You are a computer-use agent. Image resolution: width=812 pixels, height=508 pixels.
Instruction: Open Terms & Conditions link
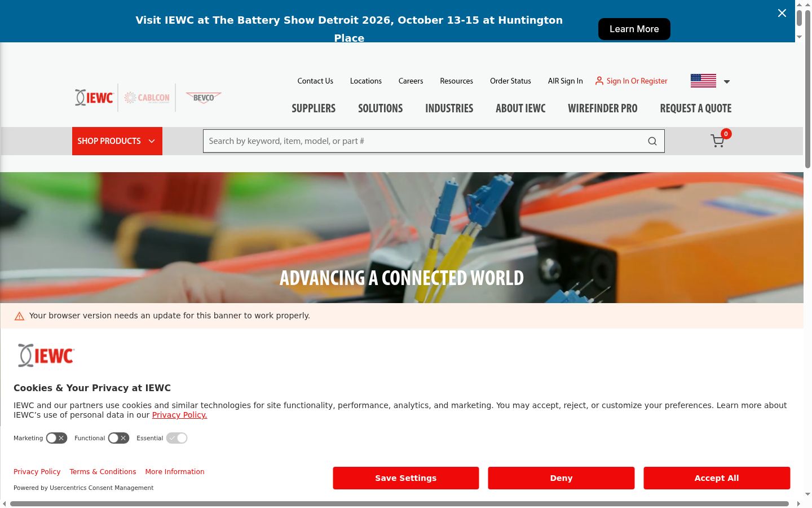coord(103,472)
